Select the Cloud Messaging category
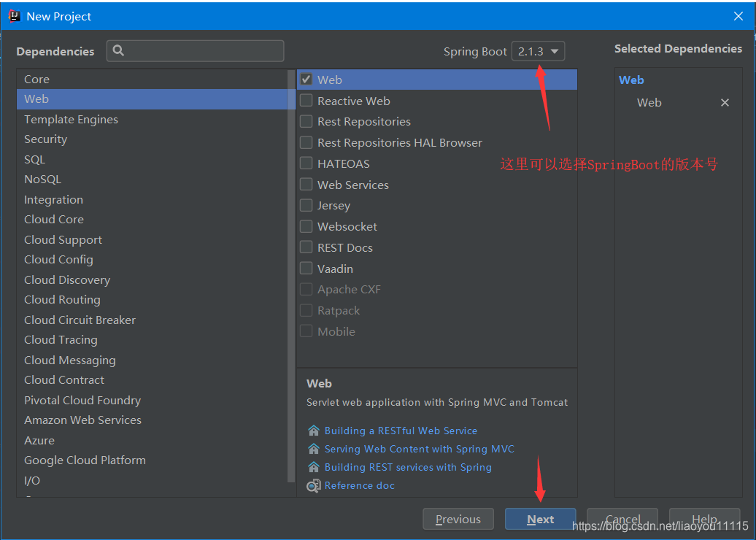The image size is (756, 540). tap(152, 360)
